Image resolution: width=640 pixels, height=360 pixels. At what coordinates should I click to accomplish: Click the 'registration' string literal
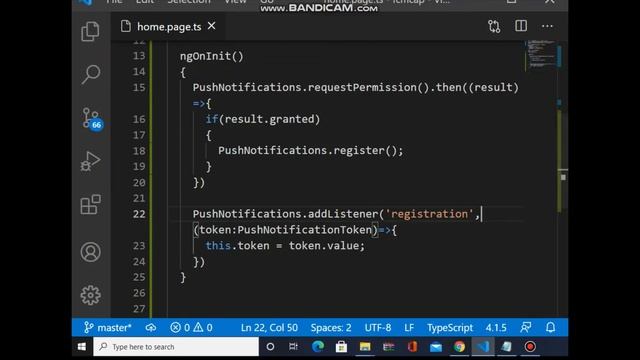point(429,214)
